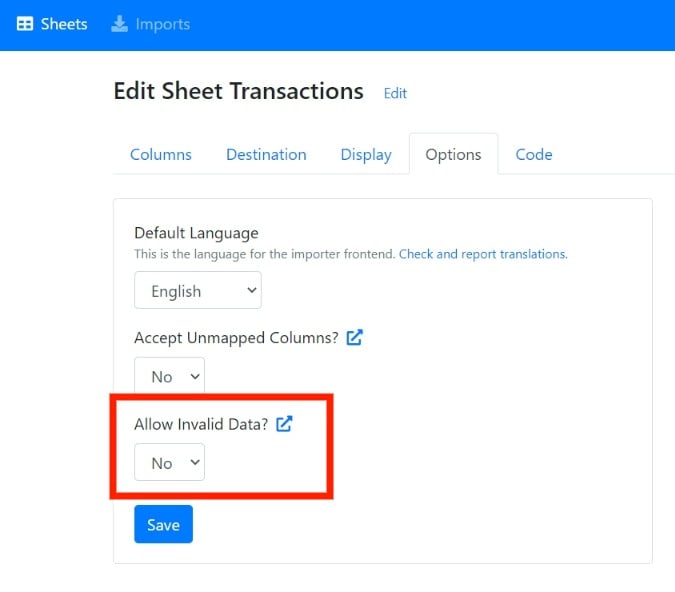Viewport: 675px width, 592px height.
Task: Click the Default Language label
Action: (196, 233)
